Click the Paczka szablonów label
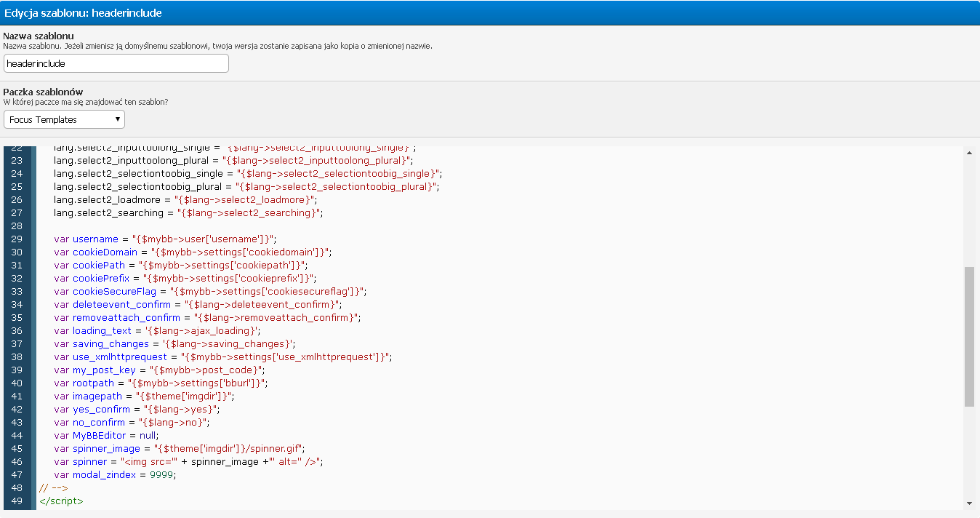Screen dimensions: 980x518 pyautogui.click(x=43, y=92)
